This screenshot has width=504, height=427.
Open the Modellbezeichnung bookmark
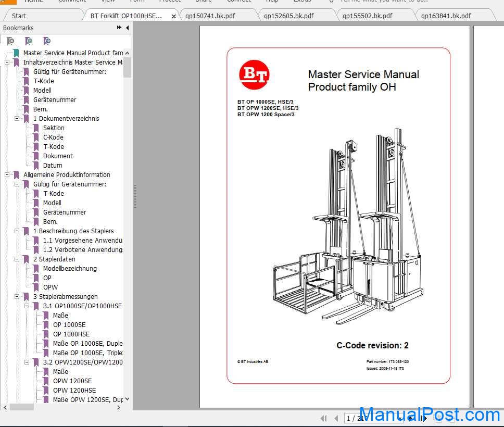coord(70,269)
